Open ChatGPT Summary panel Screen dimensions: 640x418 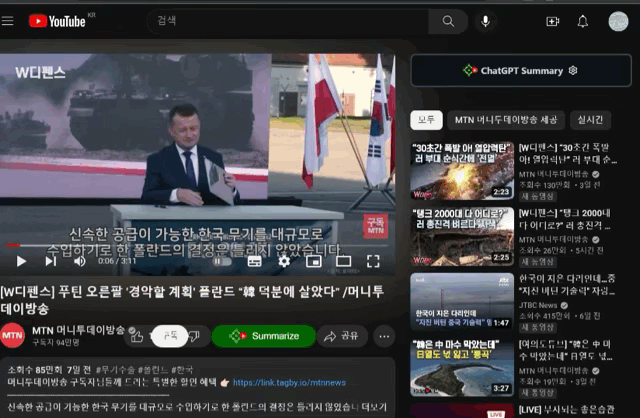[521, 70]
